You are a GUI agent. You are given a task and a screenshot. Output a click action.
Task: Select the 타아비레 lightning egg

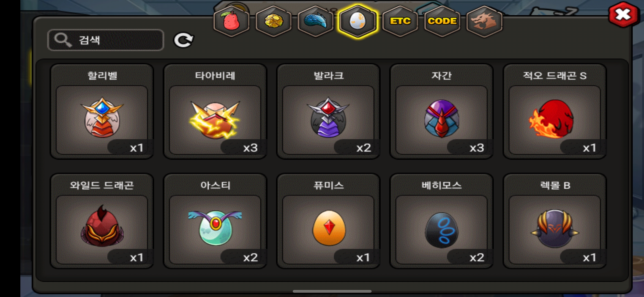215,111
